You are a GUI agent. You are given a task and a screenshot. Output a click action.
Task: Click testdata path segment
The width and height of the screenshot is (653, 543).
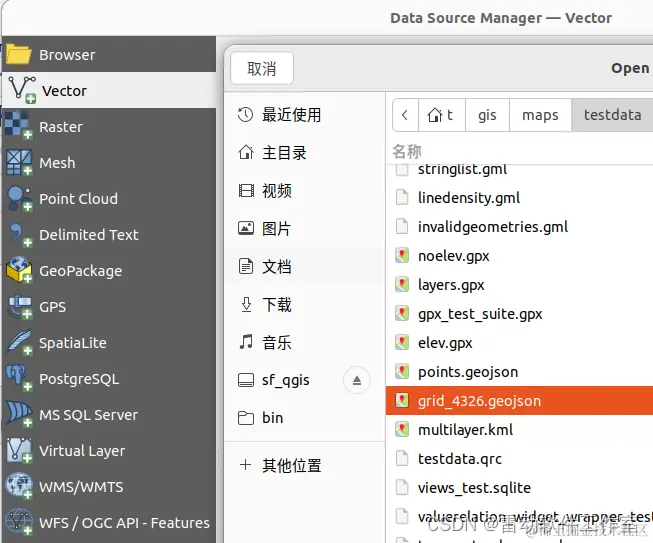(x=612, y=115)
